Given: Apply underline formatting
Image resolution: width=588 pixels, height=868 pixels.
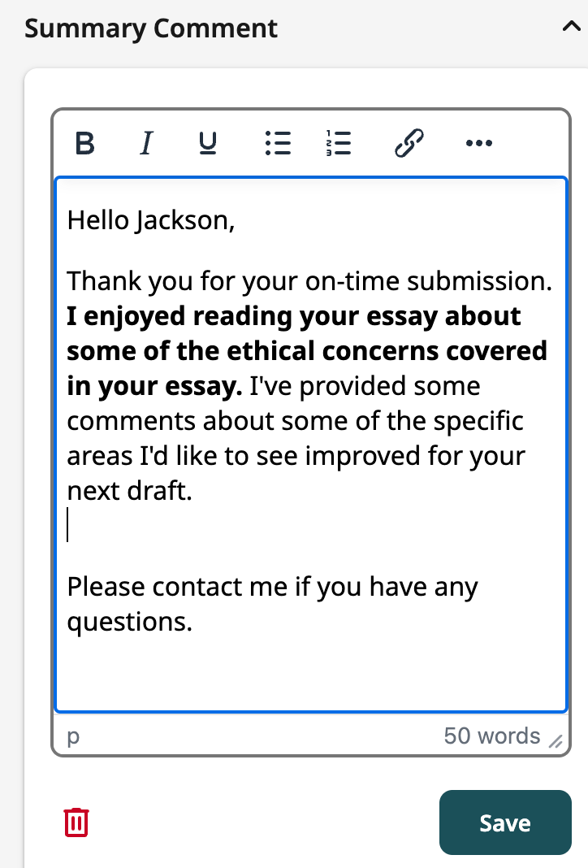Looking at the screenshot, I should click(207, 143).
